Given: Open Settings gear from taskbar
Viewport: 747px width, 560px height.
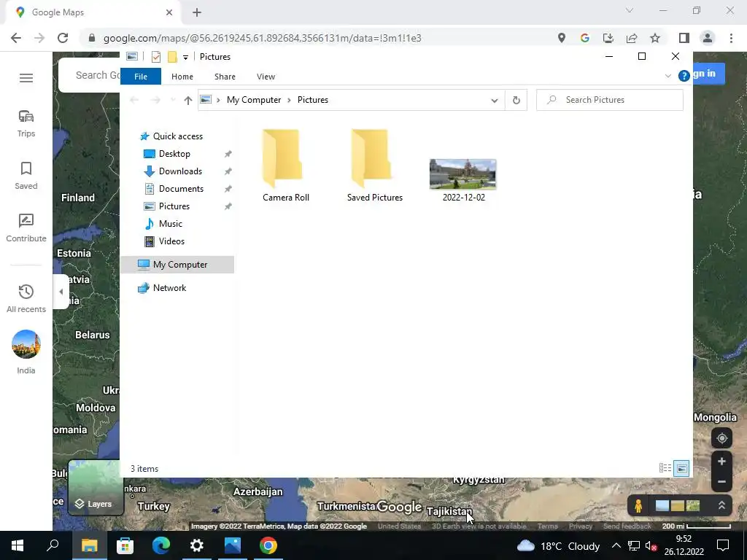Looking at the screenshot, I should (x=197, y=545).
